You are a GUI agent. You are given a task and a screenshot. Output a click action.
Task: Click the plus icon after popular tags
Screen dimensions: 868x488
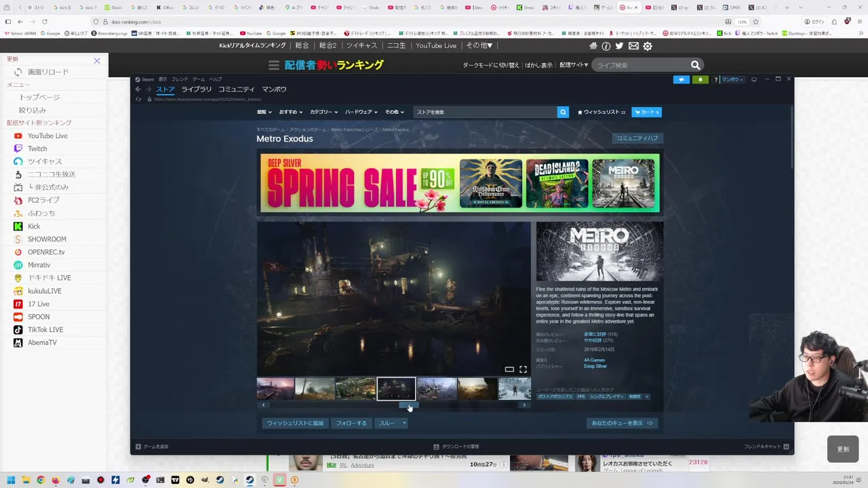(647, 396)
